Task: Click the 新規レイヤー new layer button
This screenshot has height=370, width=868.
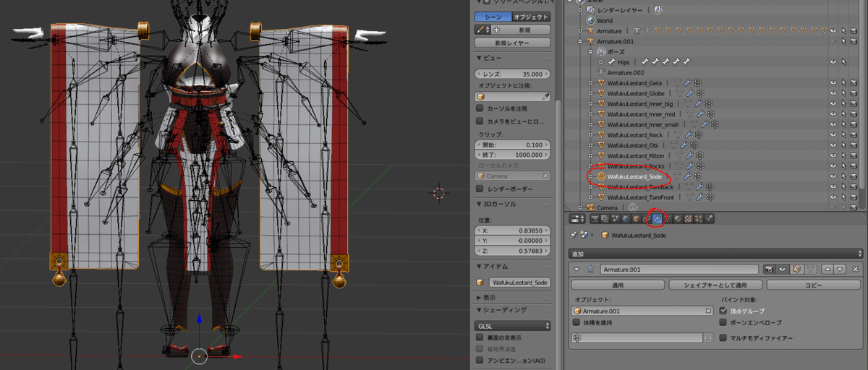Action: [x=514, y=43]
